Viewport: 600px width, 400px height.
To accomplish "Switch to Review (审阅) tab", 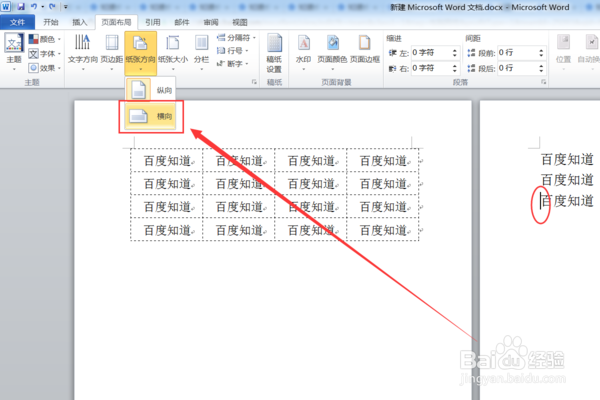I will (x=211, y=22).
